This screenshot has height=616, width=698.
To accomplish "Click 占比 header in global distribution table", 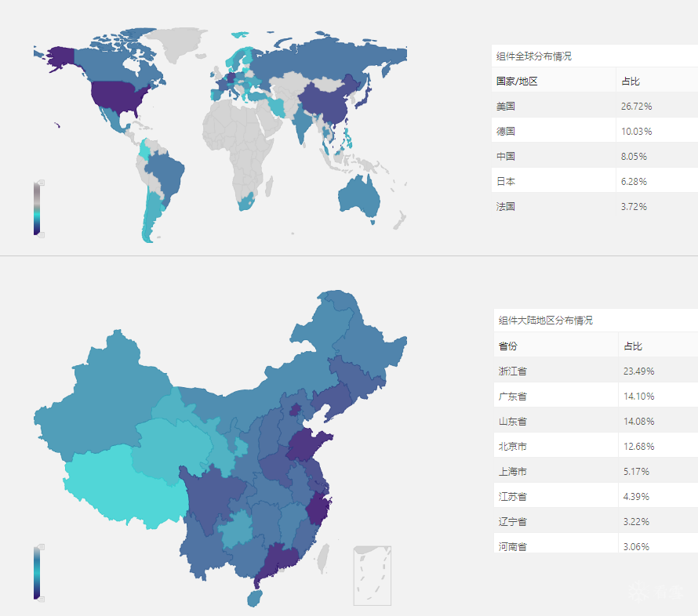I will 631,82.
